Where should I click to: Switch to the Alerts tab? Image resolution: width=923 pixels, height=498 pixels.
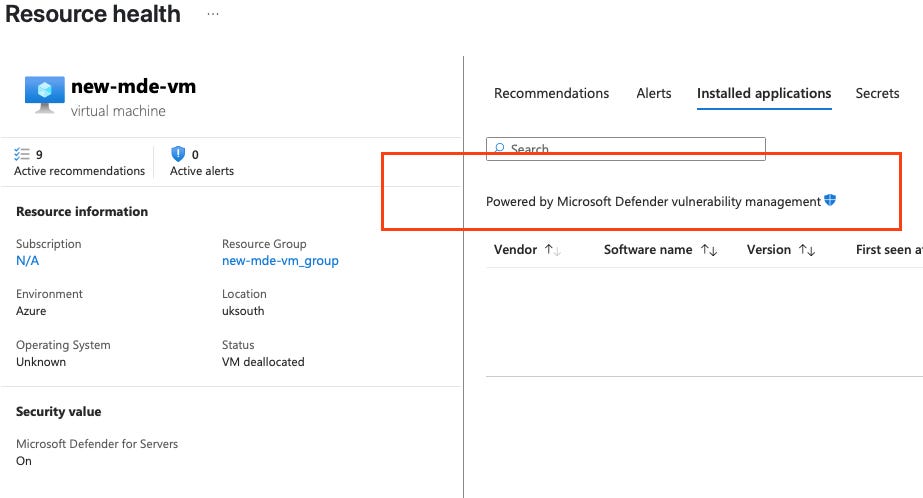(653, 93)
